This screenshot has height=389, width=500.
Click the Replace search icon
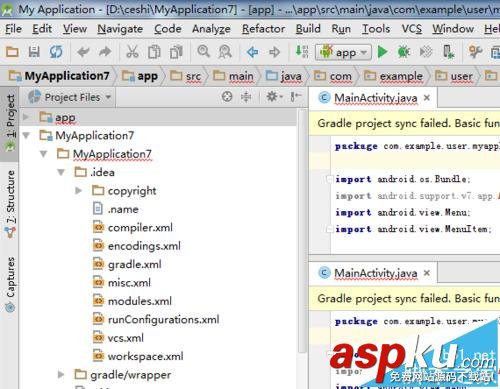click(225, 52)
